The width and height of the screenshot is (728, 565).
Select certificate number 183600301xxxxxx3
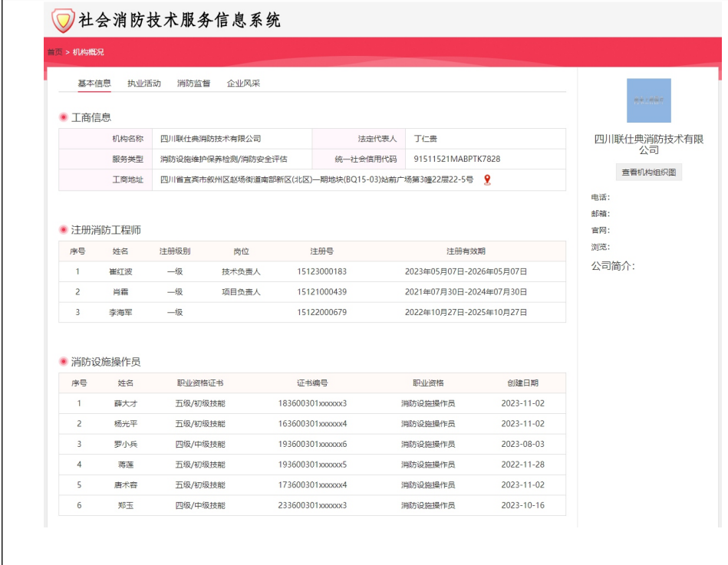312,403
